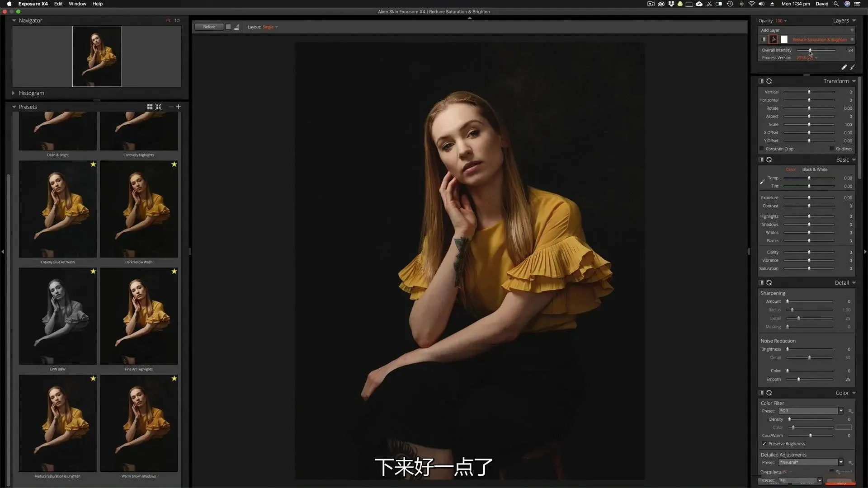Open the Color Filter Preset dropdown
Screen dimensions: 868x488
click(811, 411)
